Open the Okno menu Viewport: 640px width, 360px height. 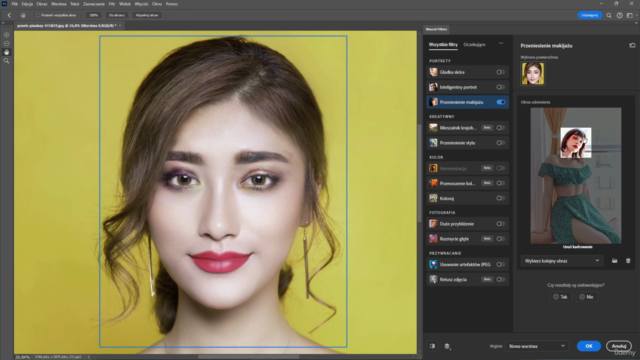point(157,4)
